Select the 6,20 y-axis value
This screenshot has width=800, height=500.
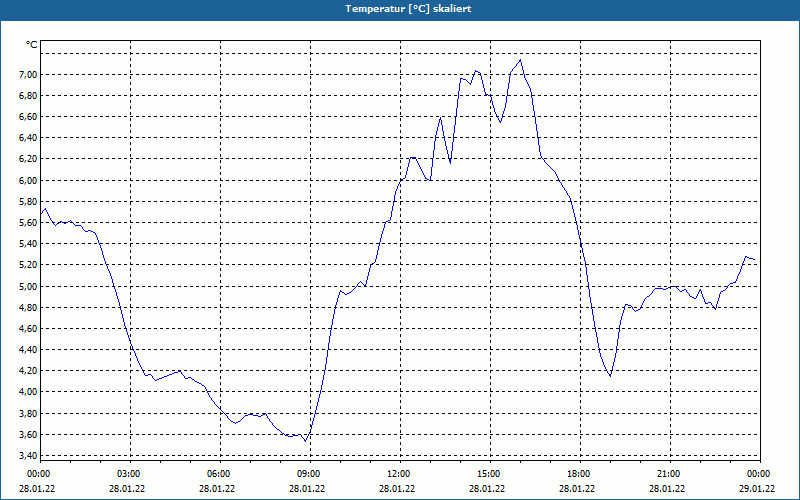coord(28,159)
